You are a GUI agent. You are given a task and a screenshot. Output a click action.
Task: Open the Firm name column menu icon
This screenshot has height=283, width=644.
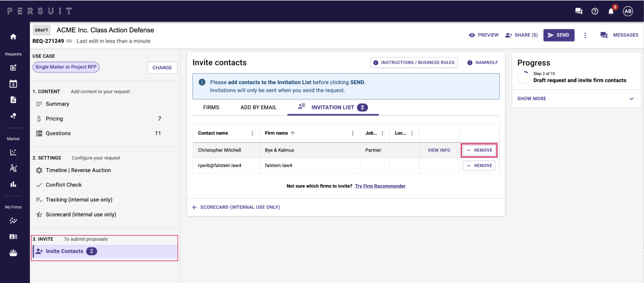pos(352,133)
